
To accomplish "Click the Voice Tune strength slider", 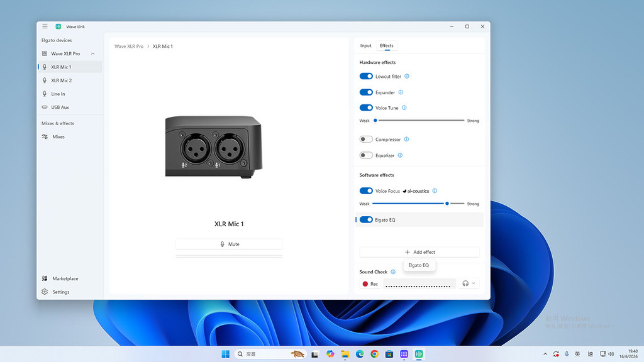I will [x=418, y=120].
